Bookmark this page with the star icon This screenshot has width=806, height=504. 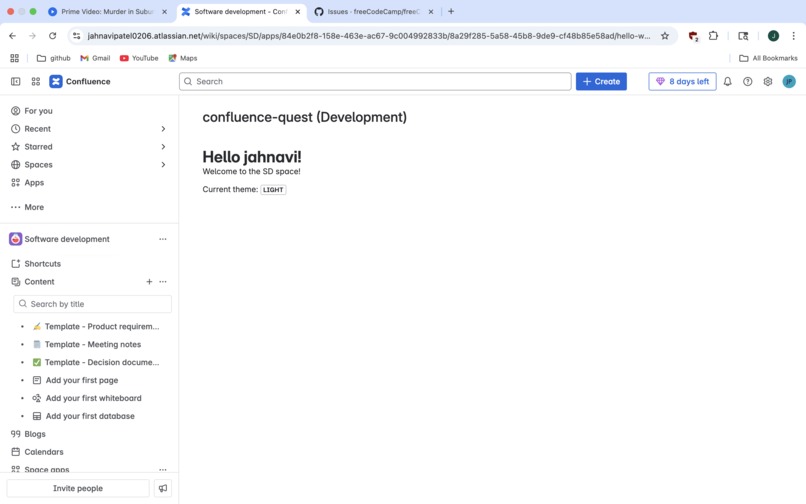(665, 35)
